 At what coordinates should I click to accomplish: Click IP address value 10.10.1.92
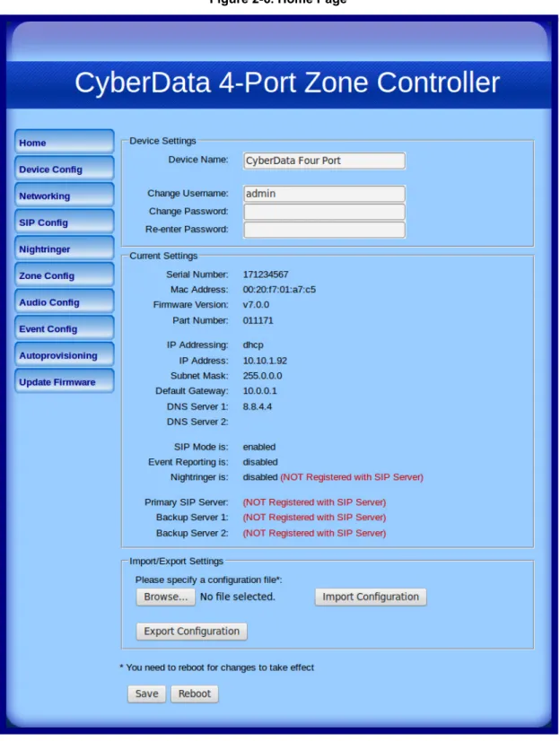[x=265, y=361]
